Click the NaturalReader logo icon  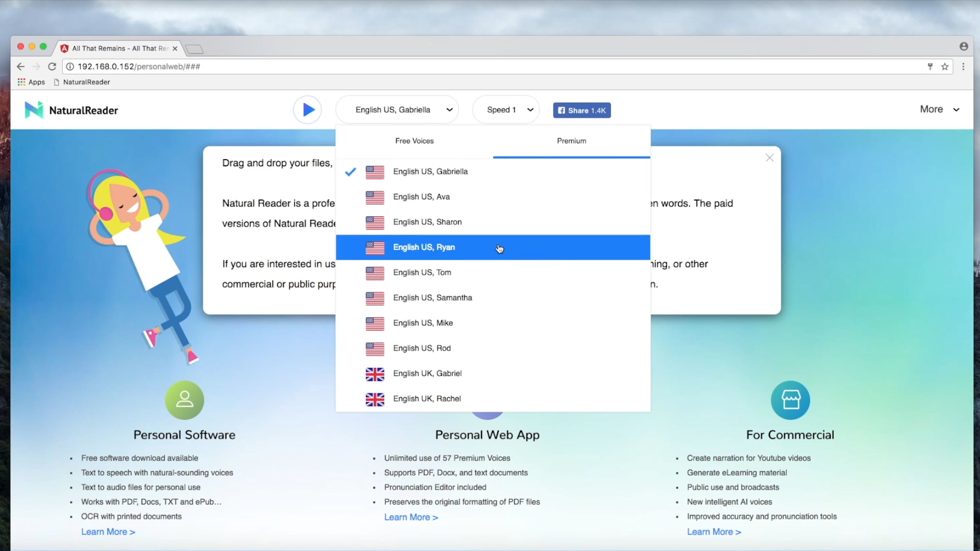click(33, 110)
